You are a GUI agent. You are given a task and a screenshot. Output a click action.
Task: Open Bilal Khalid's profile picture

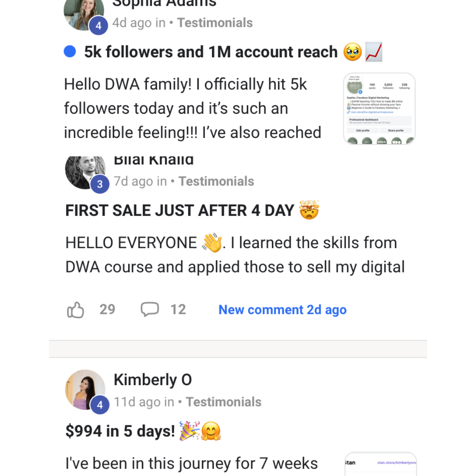coord(84,171)
